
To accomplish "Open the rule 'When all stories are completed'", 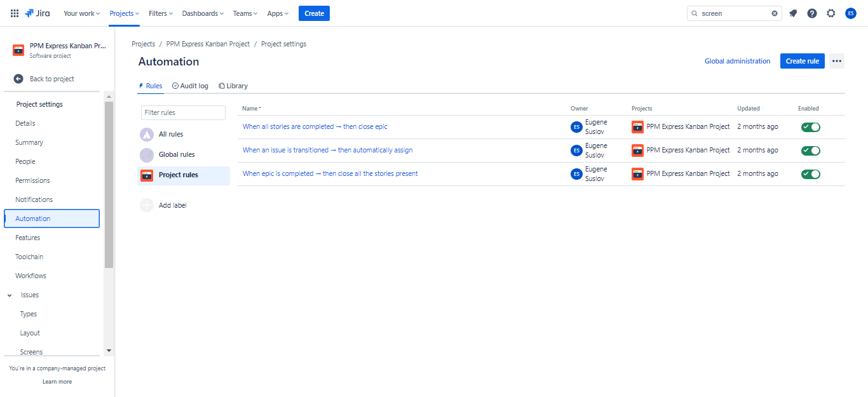I will 315,127.
